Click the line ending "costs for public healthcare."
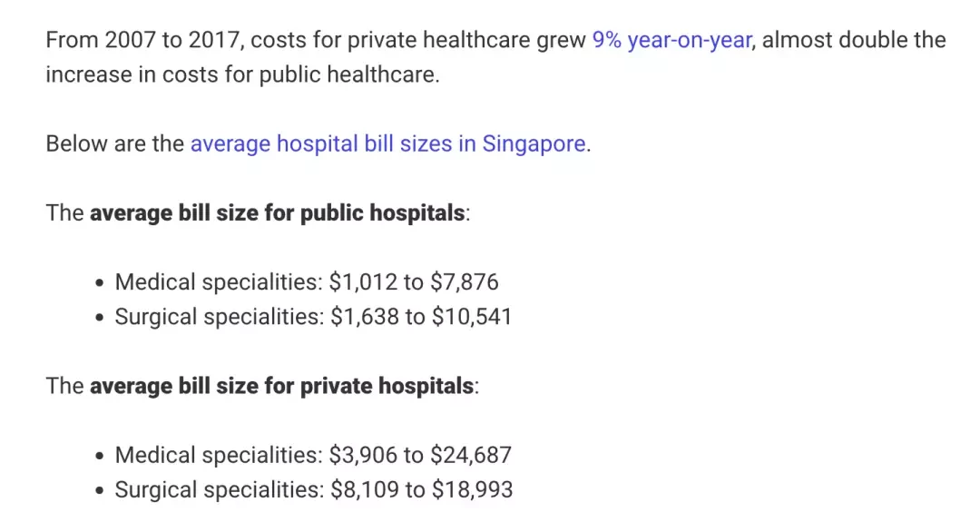The height and width of the screenshot is (532, 980). [242, 75]
